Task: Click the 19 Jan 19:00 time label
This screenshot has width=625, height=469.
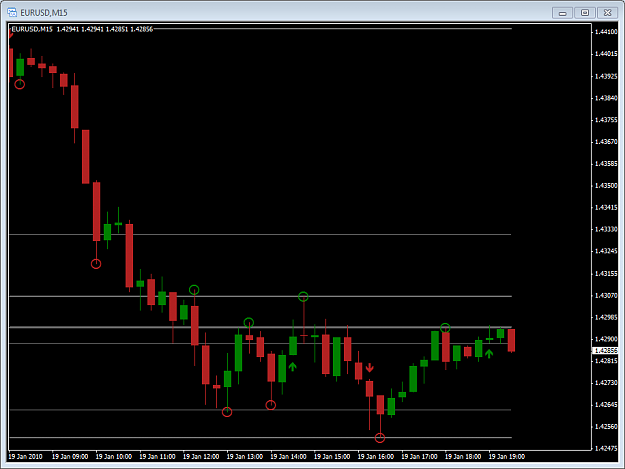Action: [x=507, y=457]
